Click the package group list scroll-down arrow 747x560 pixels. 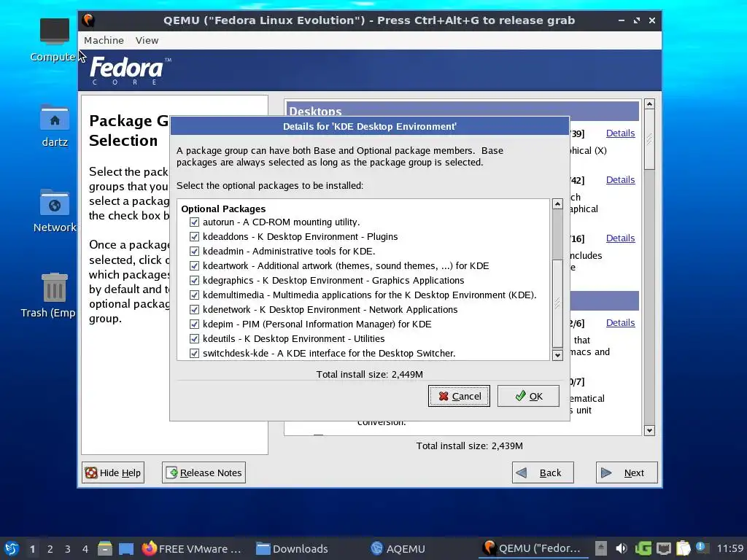point(649,430)
